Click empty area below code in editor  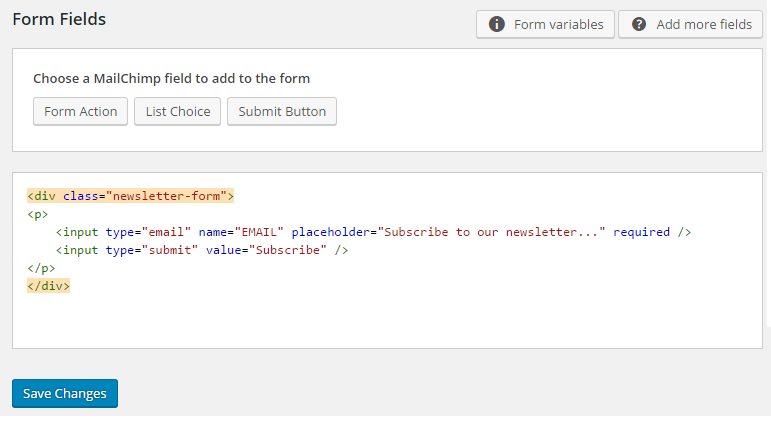pyautogui.click(x=387, y=320)
